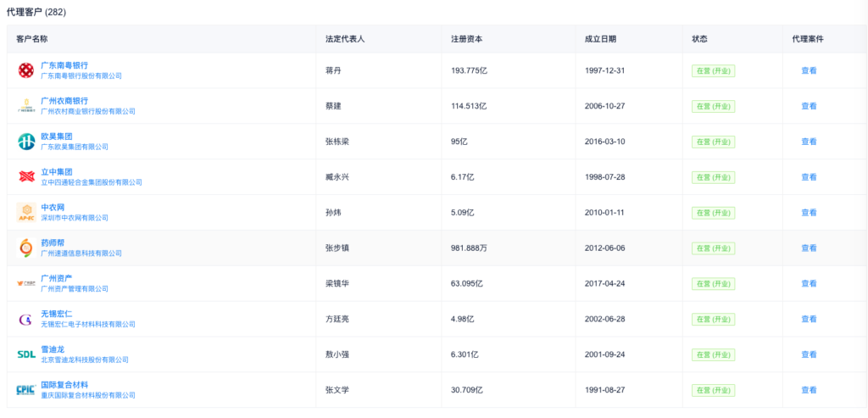Click the 成立日期 column header
Viewport: 868px width, 418px height.
(x=600, y=39)
